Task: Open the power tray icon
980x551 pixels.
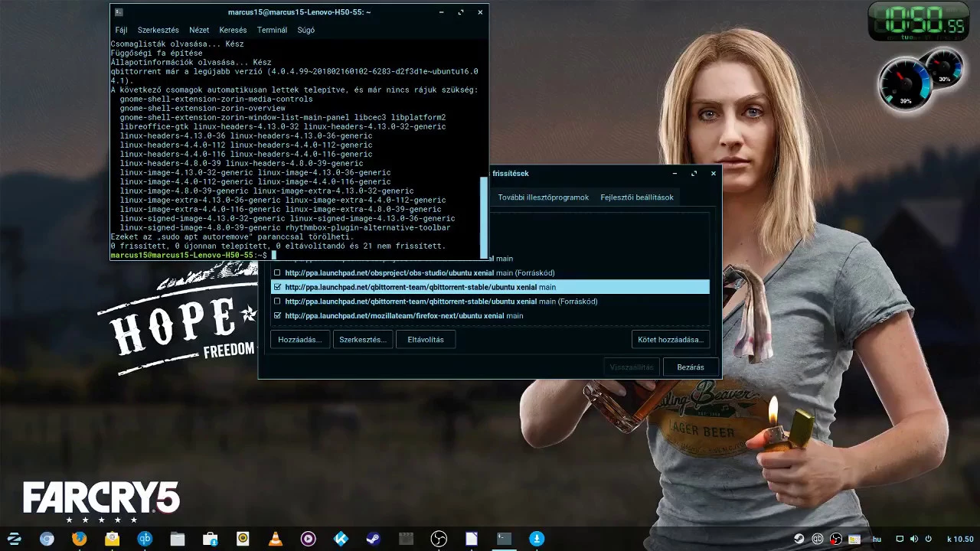Action: pos(928,539)
